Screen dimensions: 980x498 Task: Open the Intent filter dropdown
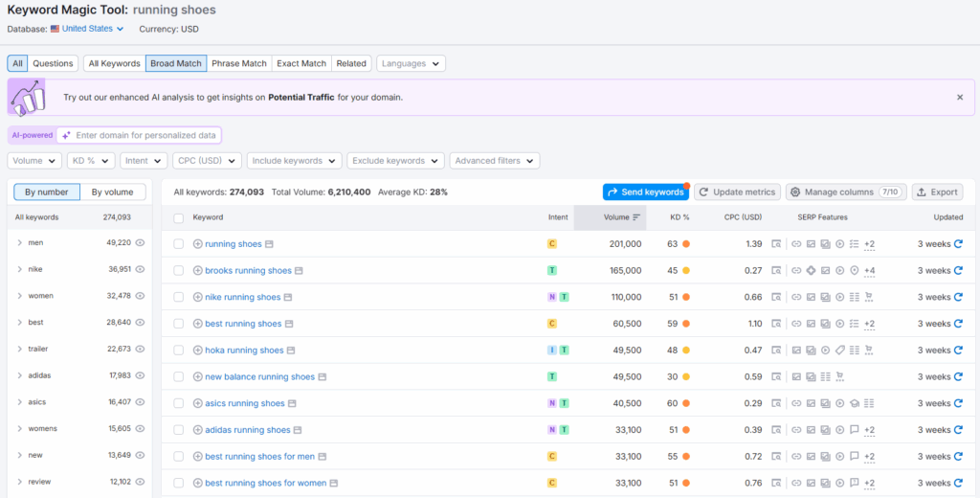click(144, 161)
